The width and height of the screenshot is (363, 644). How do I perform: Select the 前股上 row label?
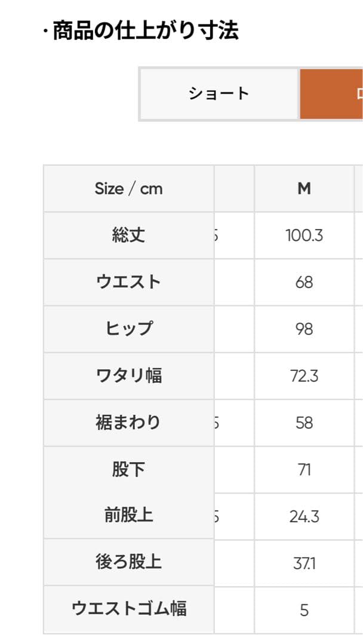tap(128, 515)
